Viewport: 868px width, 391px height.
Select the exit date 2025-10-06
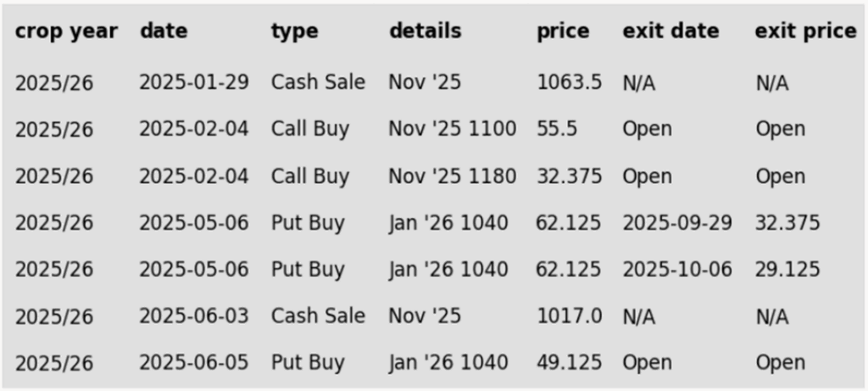pos(677,270)
